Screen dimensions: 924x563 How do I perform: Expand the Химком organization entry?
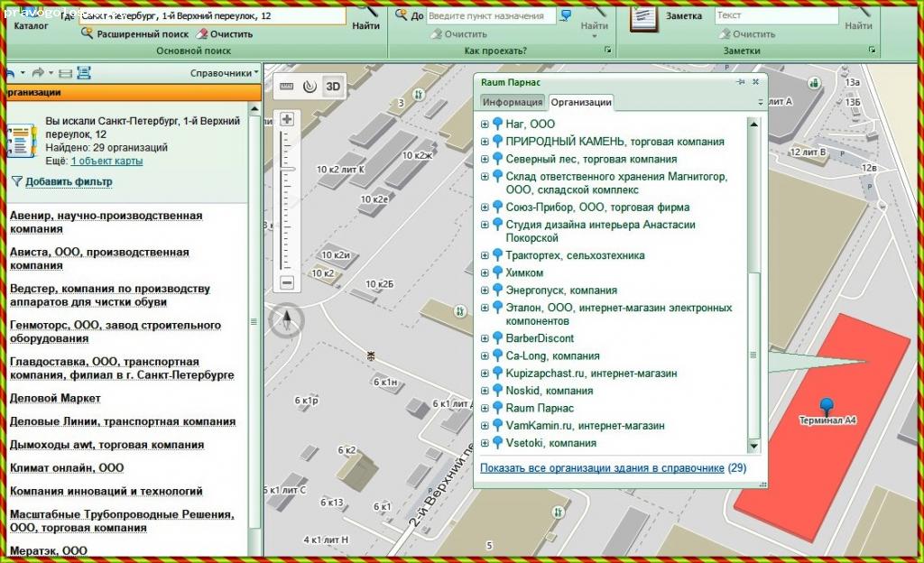(x=485, y=273)
